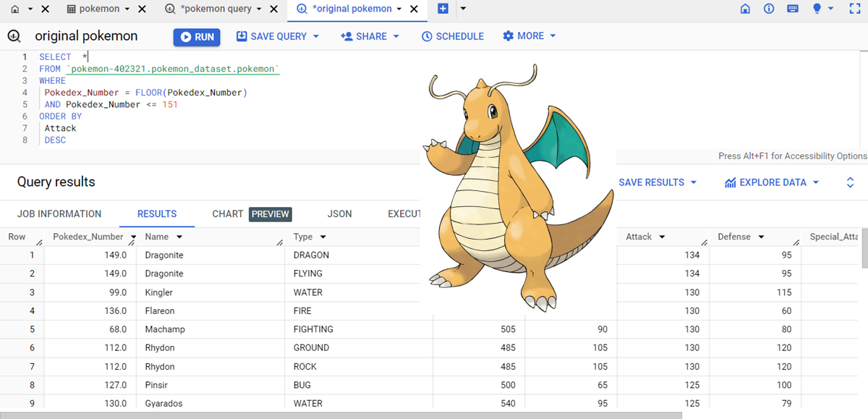Expand the Explore Data dropdown arrow
The width and height of the screenshot is (868, 419).
(816, 182)
